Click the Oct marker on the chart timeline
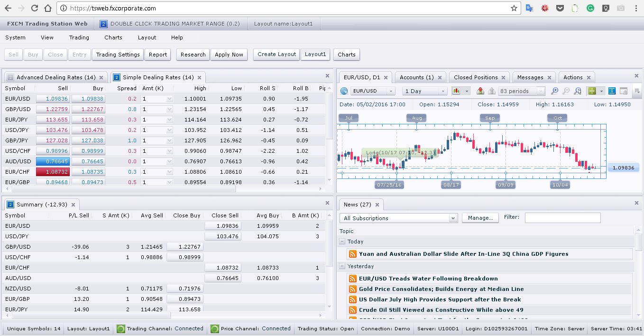Image resolution: width=644 pixels, height=336 pixels. coord(557,118)
